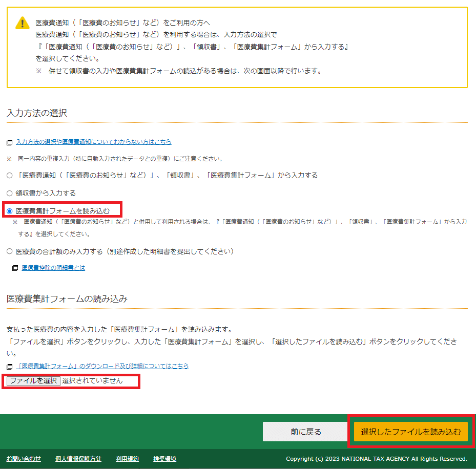The width and height of the screenshot is (476, 471).
Task: Click the 選択されていません file status text
Action: pyautogui.click(x=92, y=380)
